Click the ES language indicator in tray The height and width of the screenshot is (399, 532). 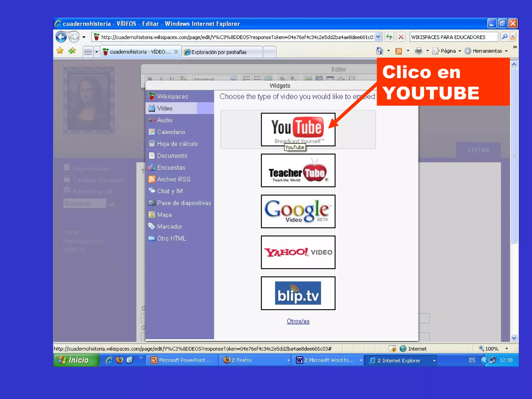pyautogui.click(x=472, y=360)
